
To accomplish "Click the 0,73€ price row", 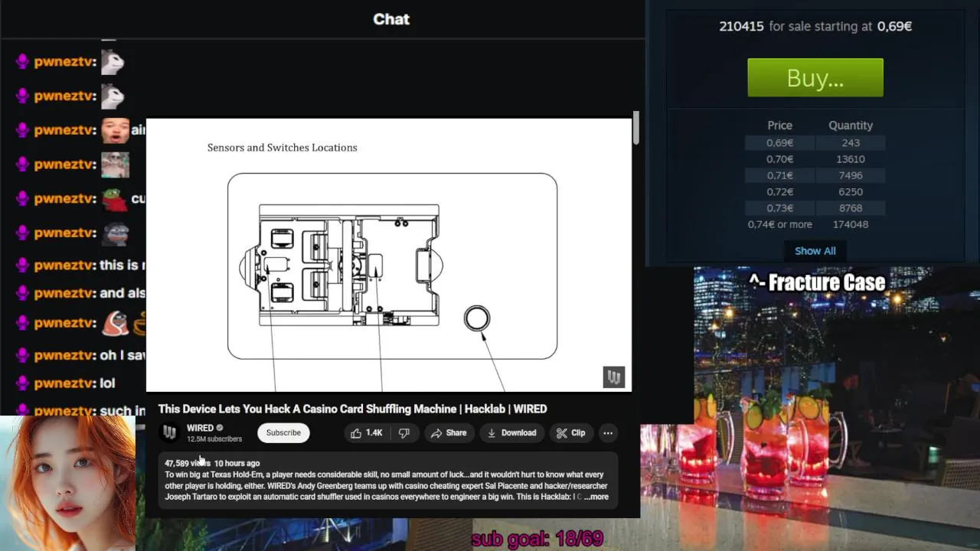I will [x=815, y=208].
